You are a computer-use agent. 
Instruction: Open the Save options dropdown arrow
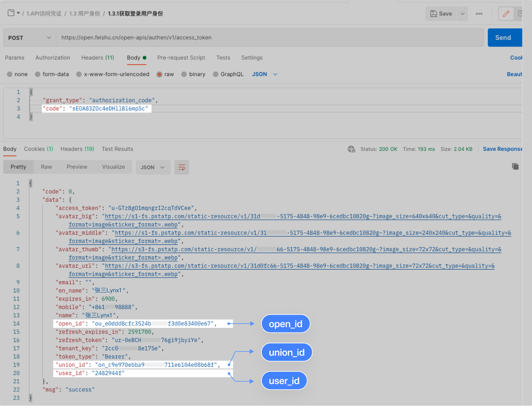[x=462, y=14]
